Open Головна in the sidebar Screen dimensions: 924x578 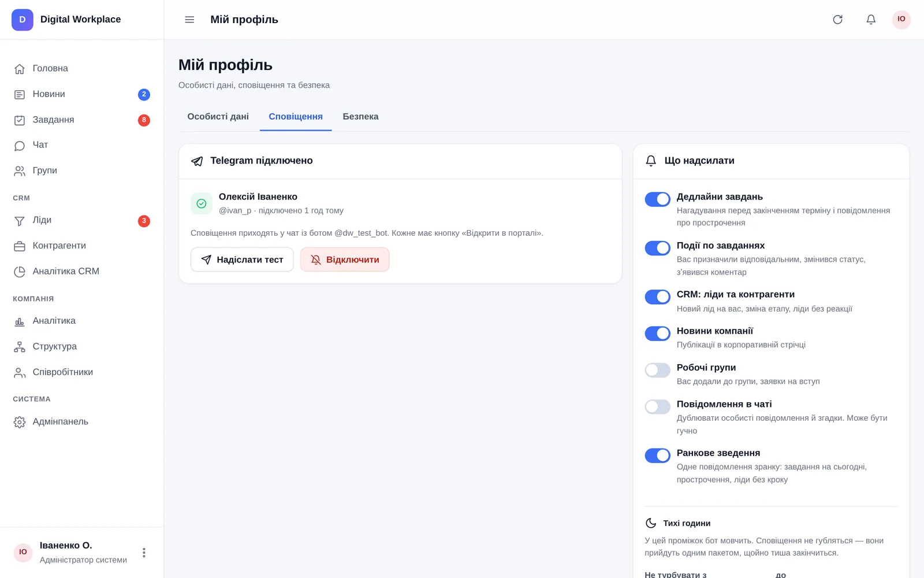pos(81,69)
